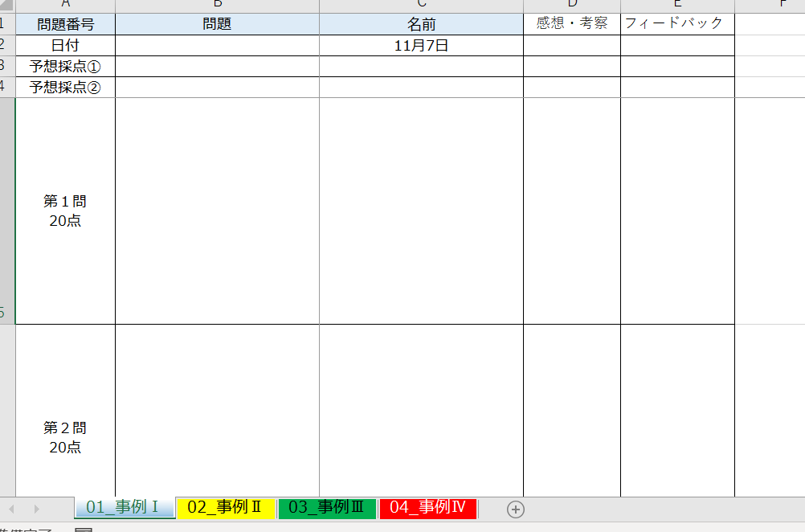
Task: Select the 感想・考察 header cell
Action: (572, 24)
